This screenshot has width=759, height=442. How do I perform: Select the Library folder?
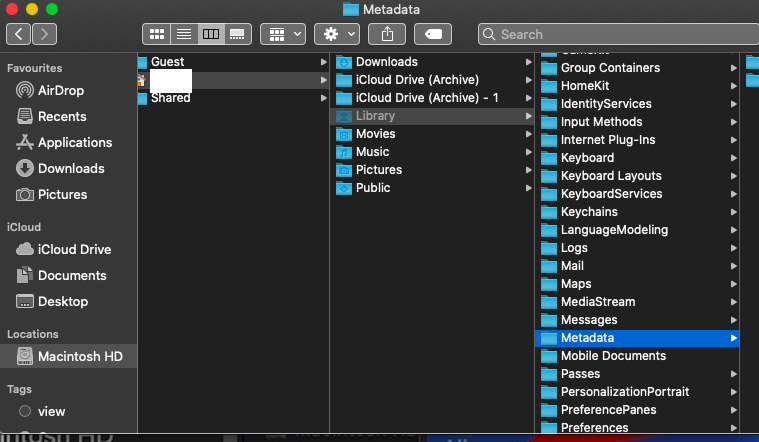432,116
